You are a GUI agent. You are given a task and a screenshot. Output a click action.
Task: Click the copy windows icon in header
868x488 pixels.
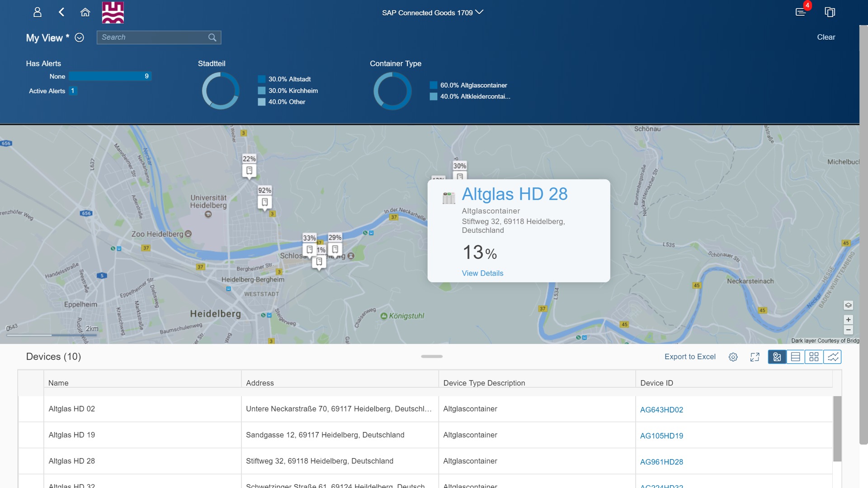(830, 12)
